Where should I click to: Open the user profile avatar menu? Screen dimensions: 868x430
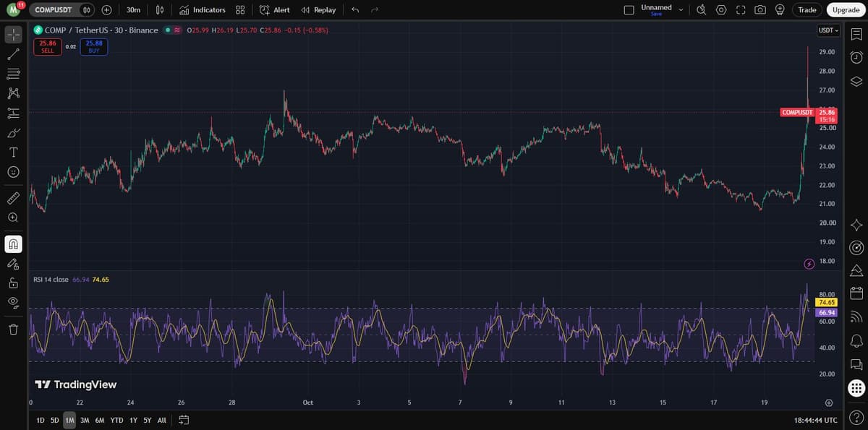point(14,9)
